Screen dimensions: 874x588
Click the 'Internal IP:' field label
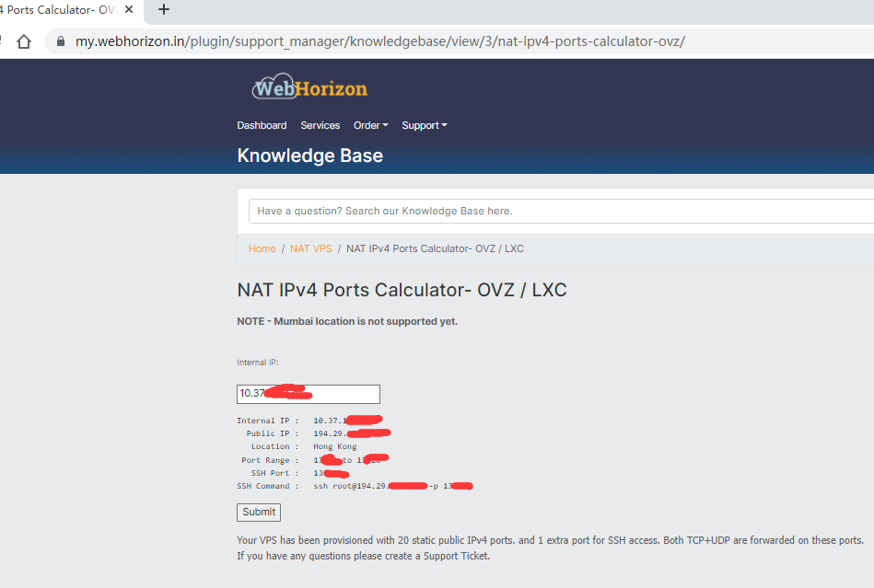pyautogui.click(x=258, y=363)
